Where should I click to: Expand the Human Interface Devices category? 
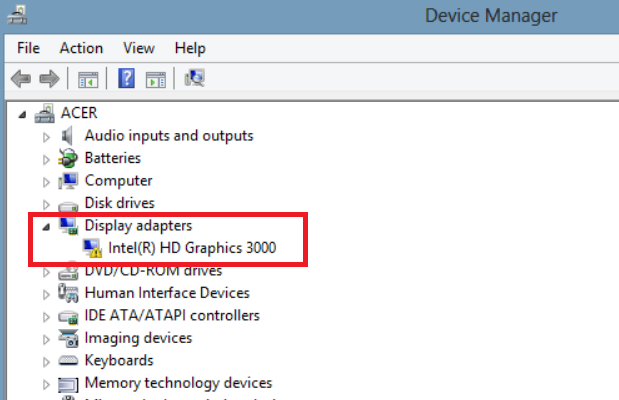[46, 295]
